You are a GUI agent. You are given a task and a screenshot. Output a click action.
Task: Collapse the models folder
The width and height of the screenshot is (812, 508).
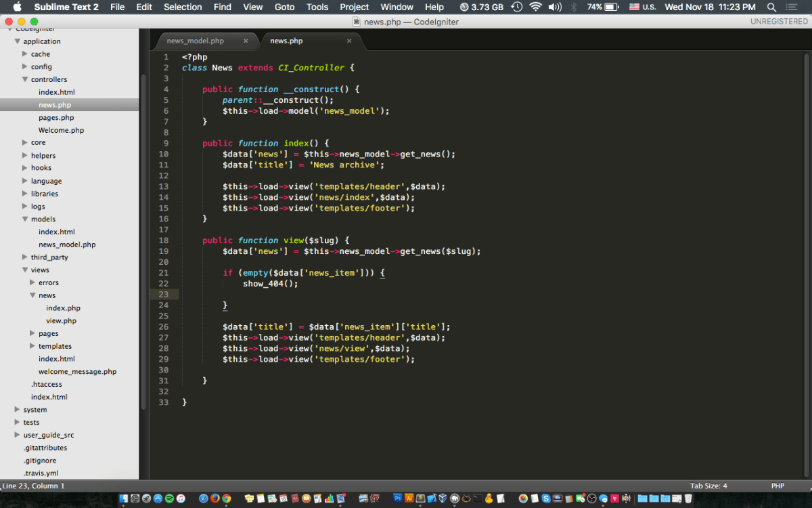(x=25, y=219)
